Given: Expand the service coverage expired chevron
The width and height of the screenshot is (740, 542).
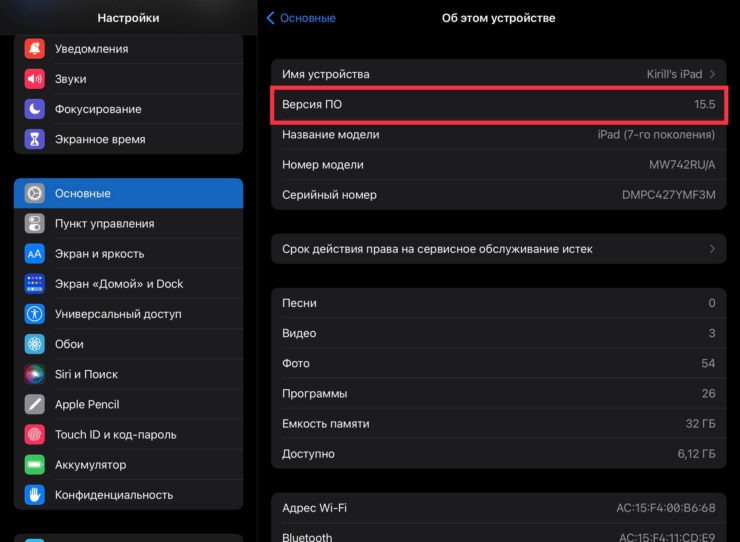Looking at the screenshot, I should (712, 249).
